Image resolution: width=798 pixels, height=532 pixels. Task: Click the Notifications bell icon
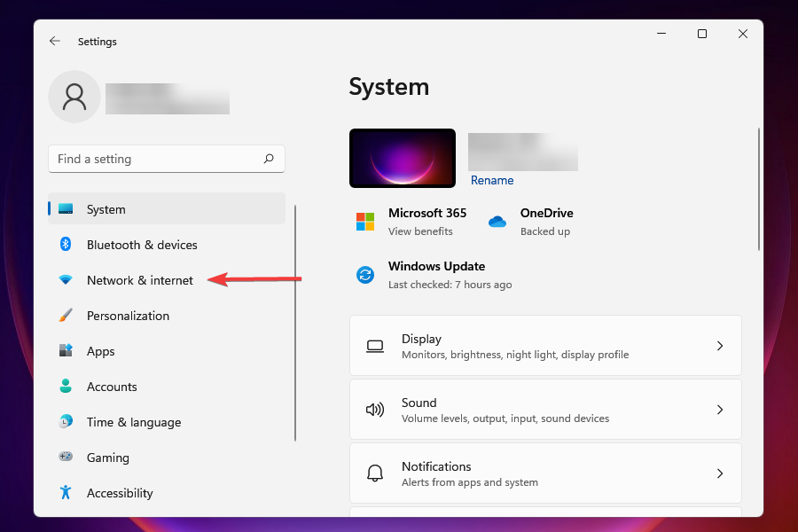tap(375, 473)
